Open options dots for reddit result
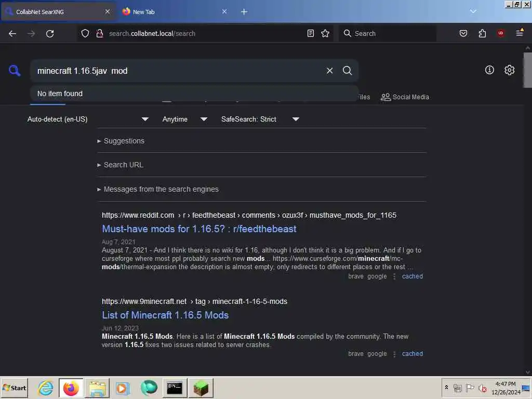Screen dimensions: 532x399 tap(394, 276)
